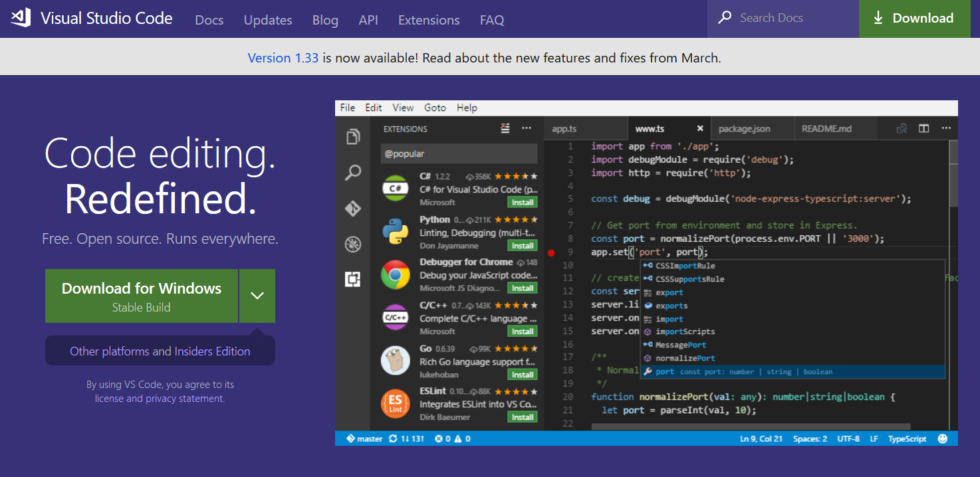Click the split editor icon
This screenshot has width=980, height=477.
923,128
